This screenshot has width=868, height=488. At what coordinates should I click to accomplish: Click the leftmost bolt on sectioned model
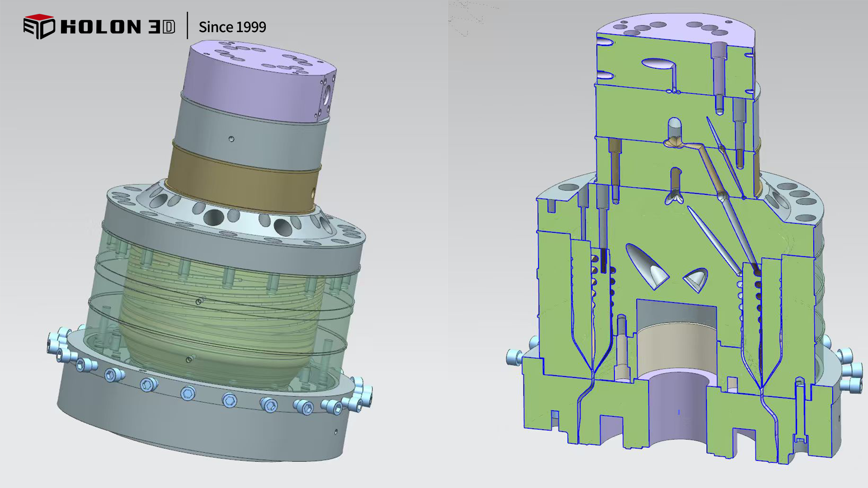[x=514, y=357]
